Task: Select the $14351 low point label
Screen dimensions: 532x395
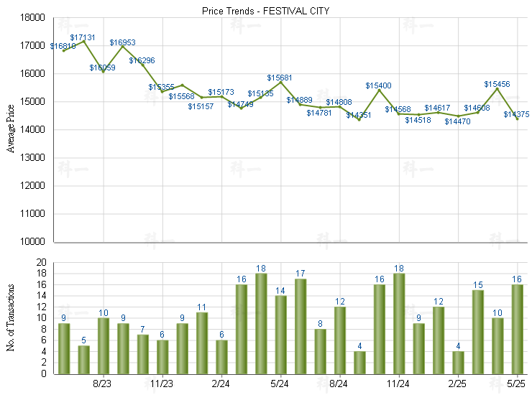Action: point(358,115)
